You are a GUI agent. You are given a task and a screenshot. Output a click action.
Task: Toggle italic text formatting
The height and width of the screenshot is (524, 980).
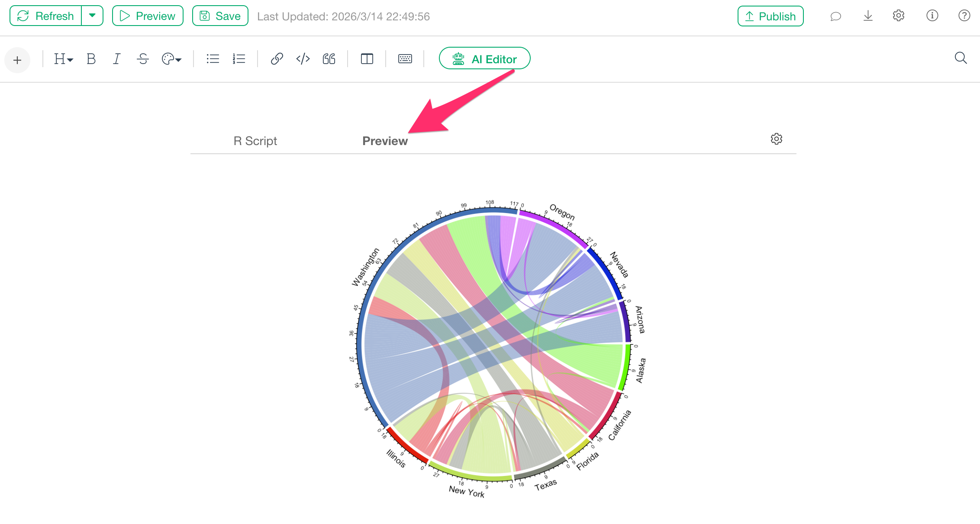pos(116,59)
